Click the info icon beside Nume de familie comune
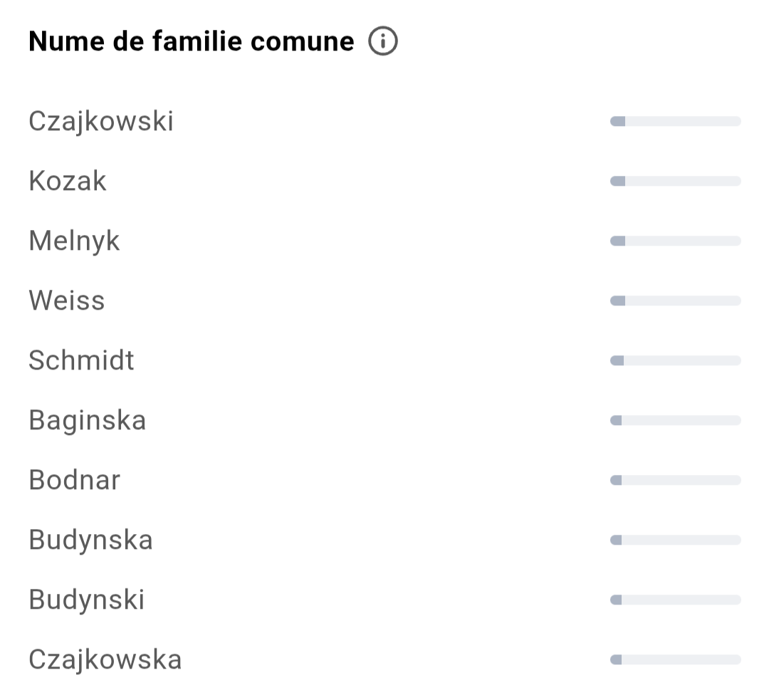This screenshot has width=769, height=700. [x=382, y=41]
